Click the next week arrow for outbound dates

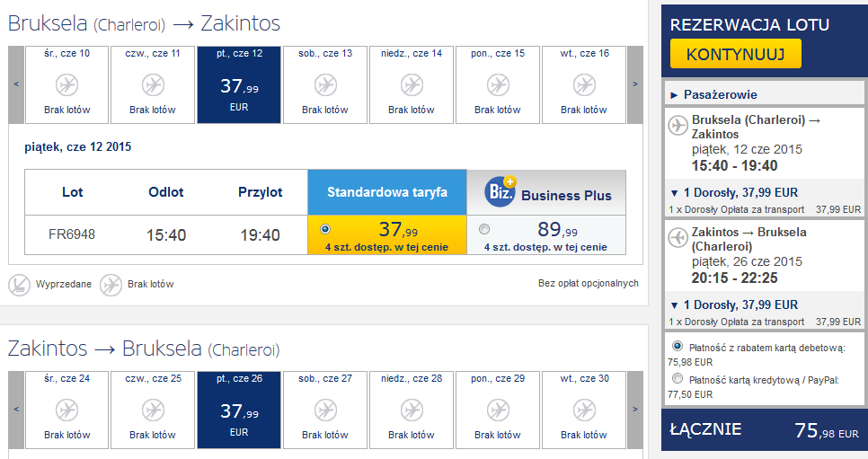pos(635,84)
